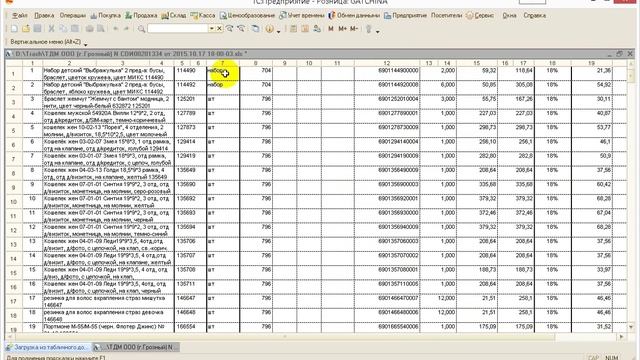Click cell with code 125201
Viewport: 640px width, 360px height.
coord(190,102)
